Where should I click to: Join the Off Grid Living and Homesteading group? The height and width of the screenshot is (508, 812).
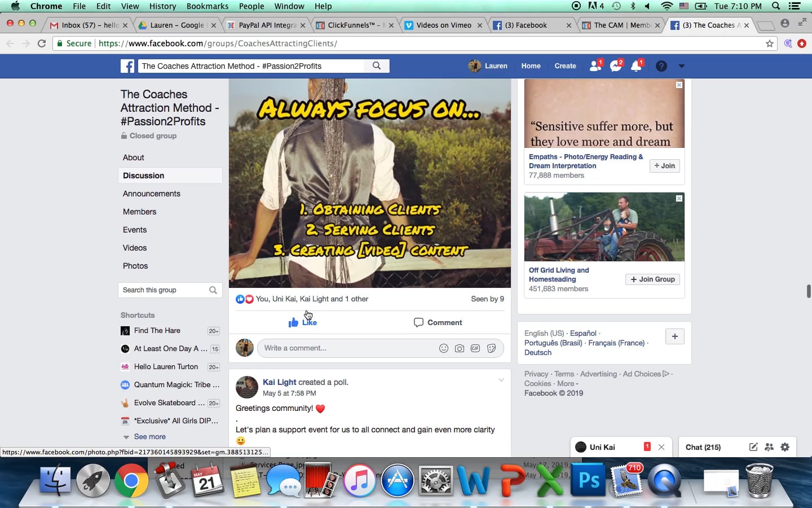tap(652, 279)
